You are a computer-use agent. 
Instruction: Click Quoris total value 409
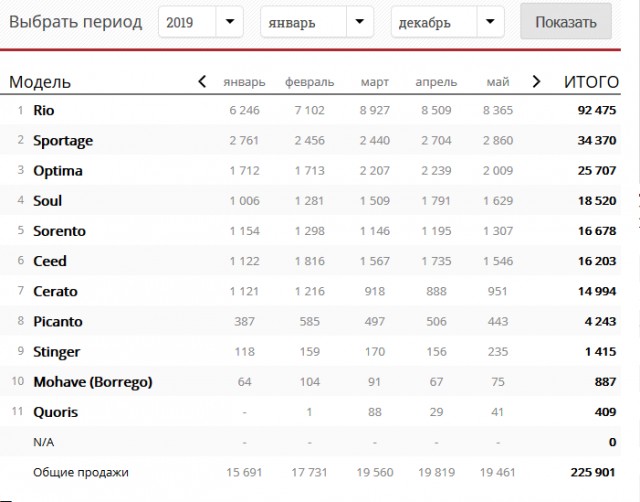[605, 412]
